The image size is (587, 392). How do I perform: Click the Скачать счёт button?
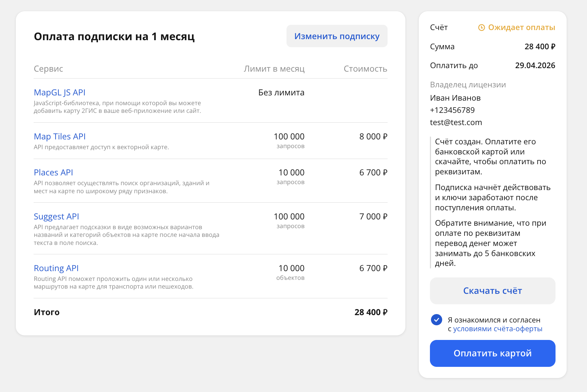[x=492, y=291]
